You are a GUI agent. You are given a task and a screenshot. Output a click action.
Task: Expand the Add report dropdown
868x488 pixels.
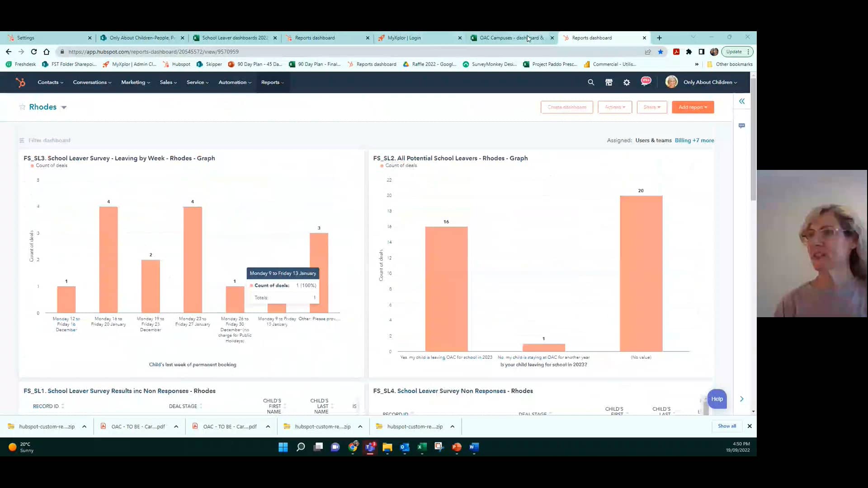tap(693, 107)
